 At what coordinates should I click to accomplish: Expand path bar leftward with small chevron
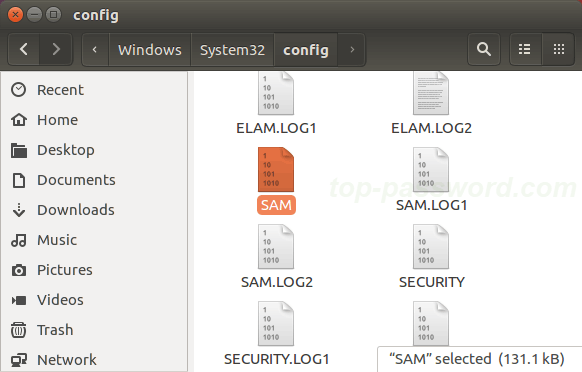pos(95,49)
